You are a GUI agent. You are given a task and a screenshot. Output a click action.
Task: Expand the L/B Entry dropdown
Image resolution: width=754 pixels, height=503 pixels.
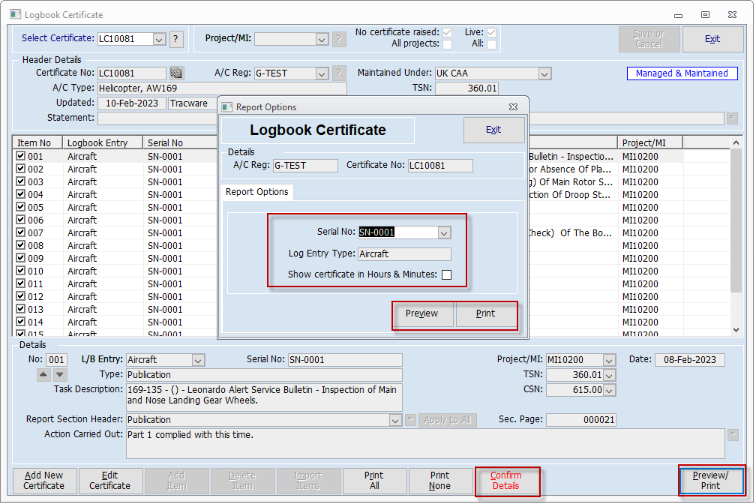point(198,360)
